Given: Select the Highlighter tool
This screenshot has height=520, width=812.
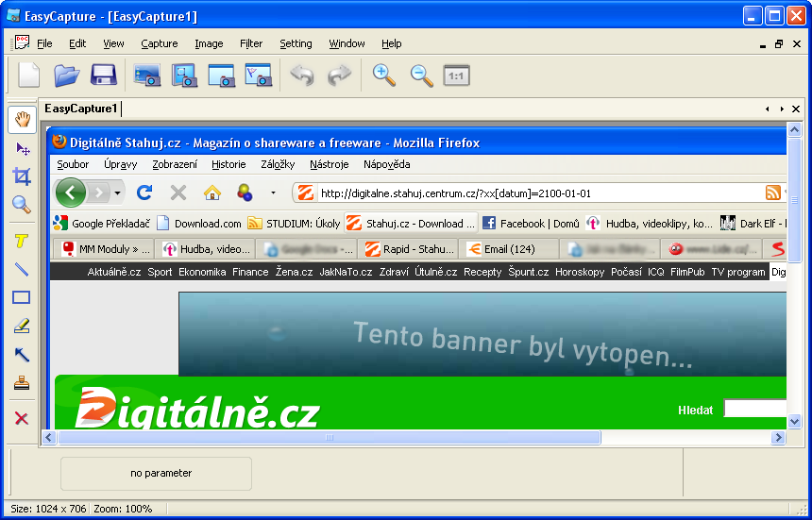Looking at the screenshot, I should click(22, 326).
